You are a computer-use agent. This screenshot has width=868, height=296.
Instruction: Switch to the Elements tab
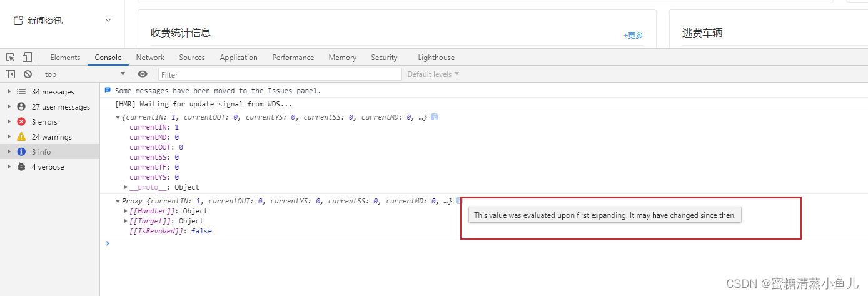tap(65, 57)
